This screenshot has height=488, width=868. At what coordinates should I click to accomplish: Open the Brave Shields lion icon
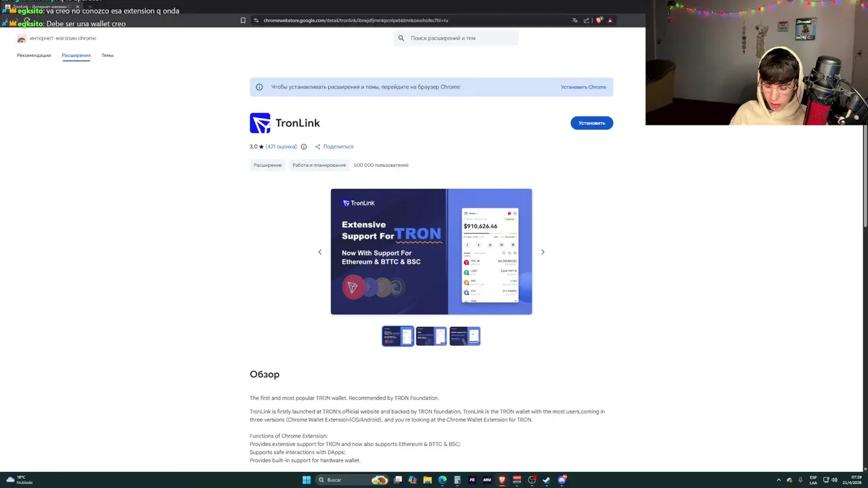pos(599,20)
